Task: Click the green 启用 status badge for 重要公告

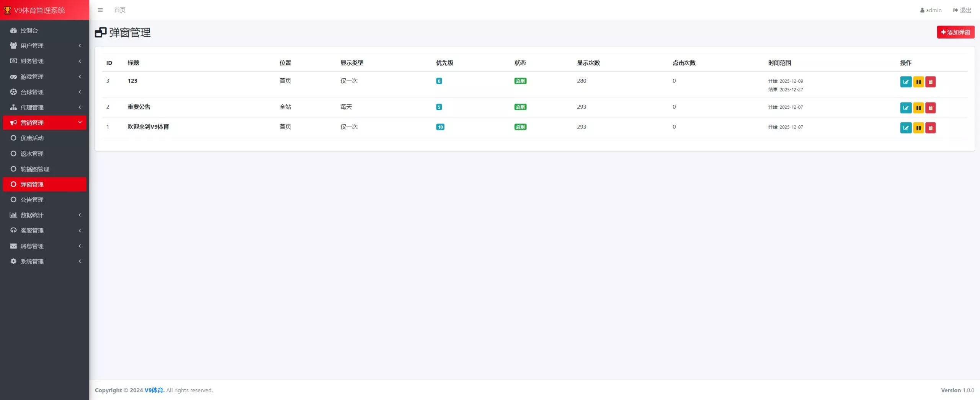Action: [x=520, y=107]
